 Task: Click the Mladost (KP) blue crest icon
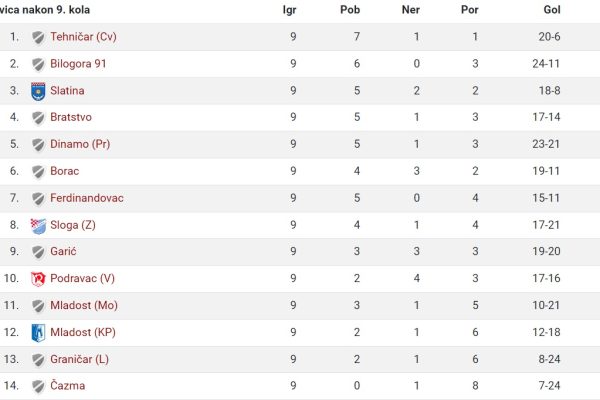[x=38, y=333]
